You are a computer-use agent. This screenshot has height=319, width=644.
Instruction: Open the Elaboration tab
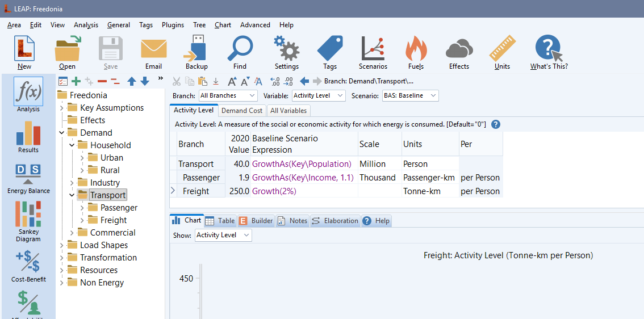335,220
